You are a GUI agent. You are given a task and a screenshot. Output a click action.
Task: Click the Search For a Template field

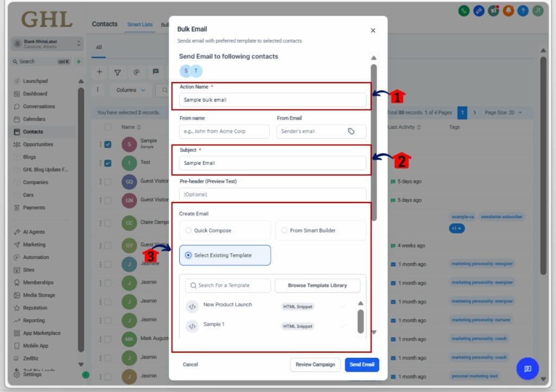[x=228, y=286]
